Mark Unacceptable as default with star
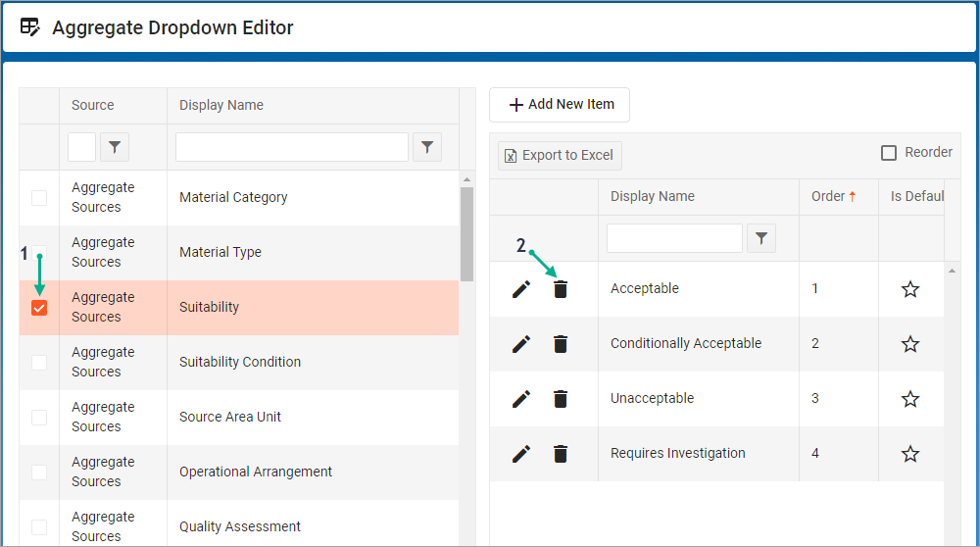The width and height of the screenshot is (980, 547). click(910, 399)
